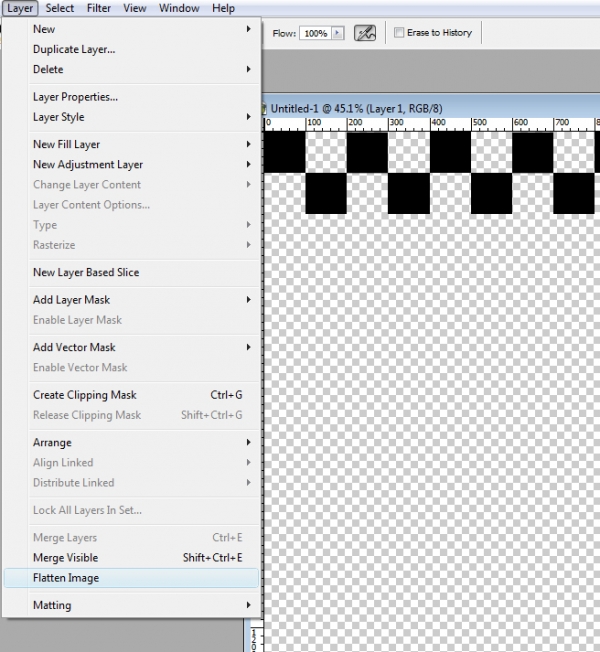Open the Layer menu in menu bar
The width and height of the screenshot is (600, 652).
[20, 8]
